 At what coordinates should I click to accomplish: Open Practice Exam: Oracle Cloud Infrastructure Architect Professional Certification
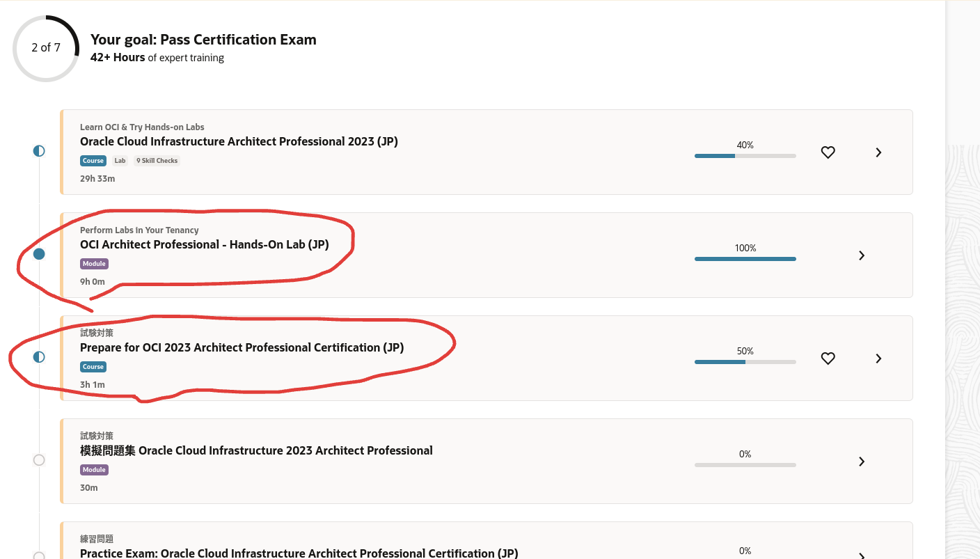(x=299, y=553)
